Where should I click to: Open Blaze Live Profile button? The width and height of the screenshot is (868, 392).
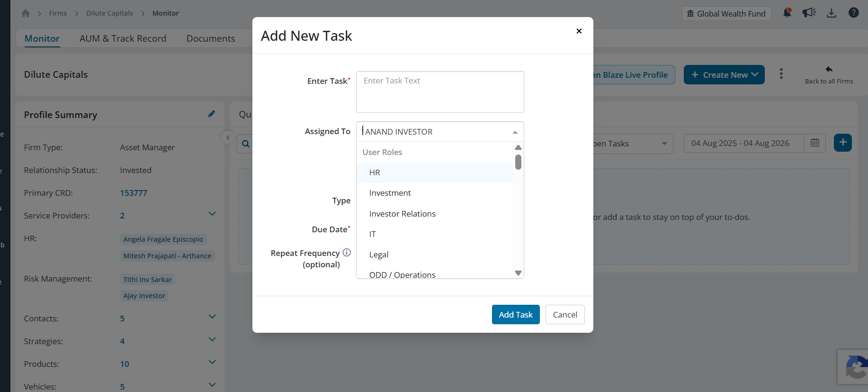[634, 75]
